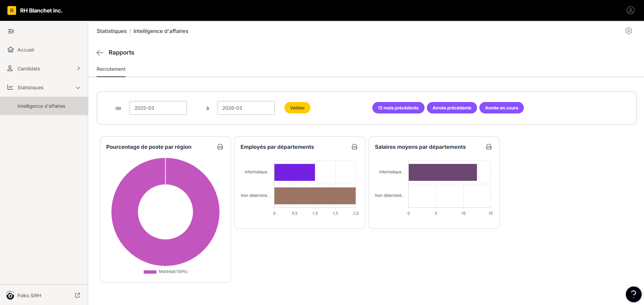Click the Valider button
This screenshot has width=644, height=305.
tap(297, 108)
